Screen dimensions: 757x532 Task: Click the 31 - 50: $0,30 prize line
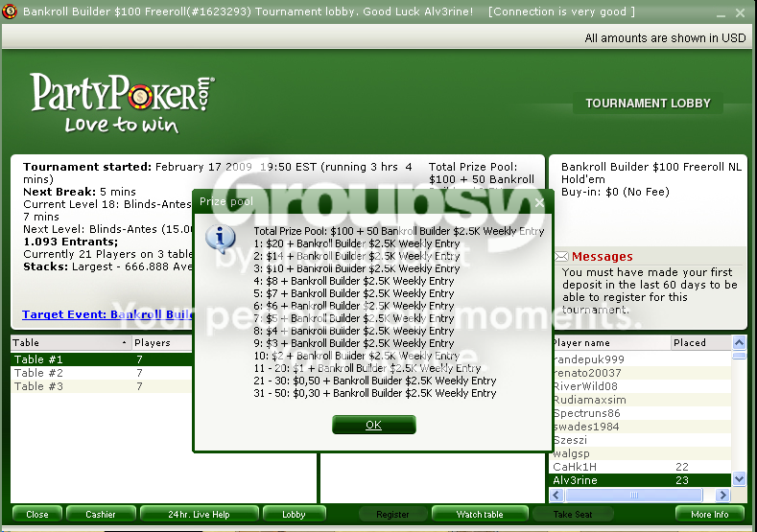tap(374, 393)
